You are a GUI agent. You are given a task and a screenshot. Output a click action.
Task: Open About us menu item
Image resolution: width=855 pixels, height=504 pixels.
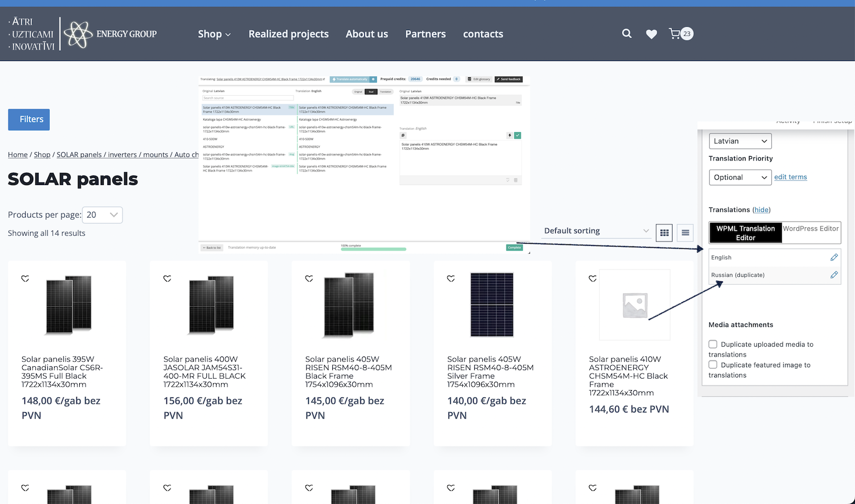click(x=367, y=34)
